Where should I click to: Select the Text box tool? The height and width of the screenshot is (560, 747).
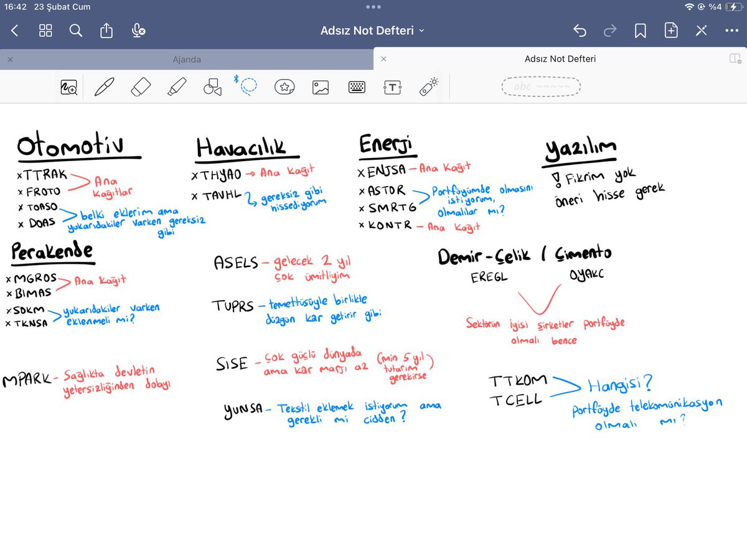click(x=393, y=88)
